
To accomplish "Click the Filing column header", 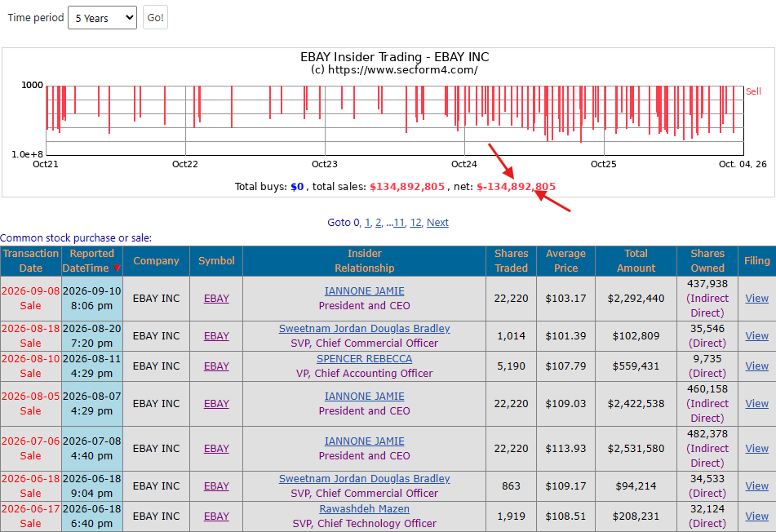I will tap(757, 261).
